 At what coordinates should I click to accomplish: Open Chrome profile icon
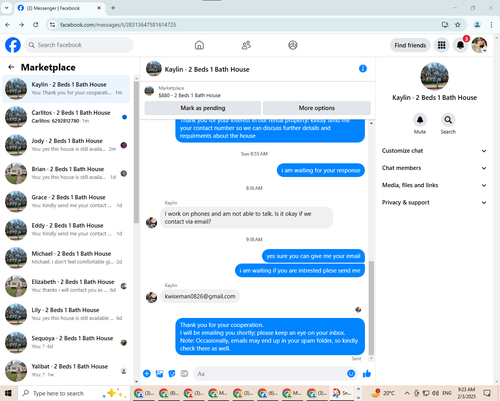[x=477, y=25]
